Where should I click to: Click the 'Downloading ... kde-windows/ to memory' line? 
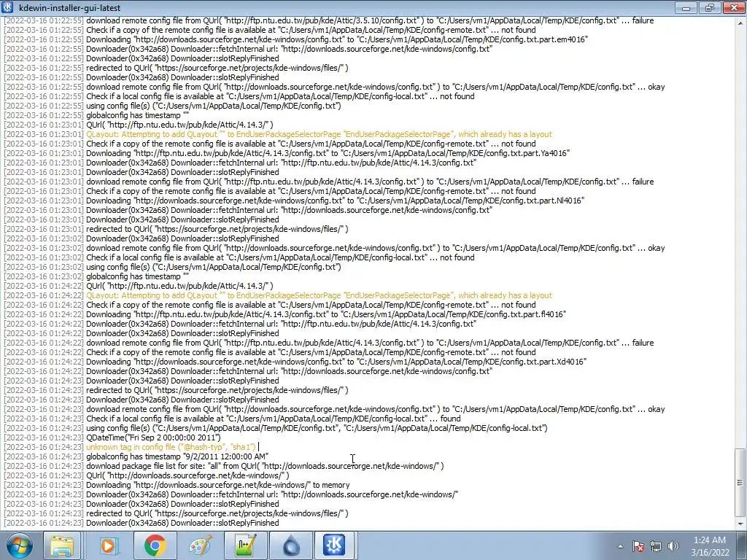tap(177, 485)
